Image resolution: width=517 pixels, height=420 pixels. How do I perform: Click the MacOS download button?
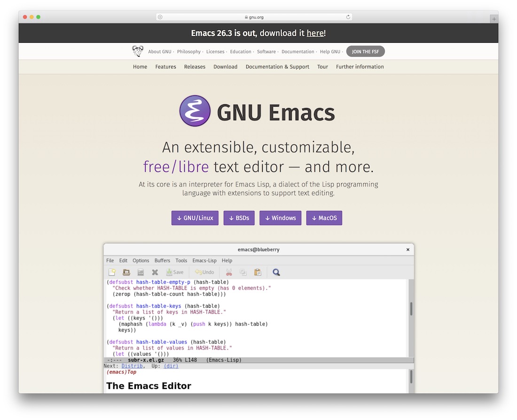324,218
